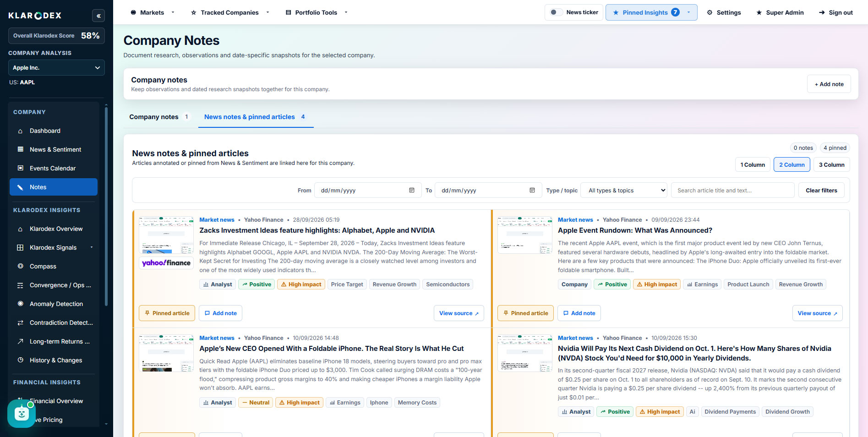
Task: Open Notes in the sidebar
Action: [x=54, y=187]
